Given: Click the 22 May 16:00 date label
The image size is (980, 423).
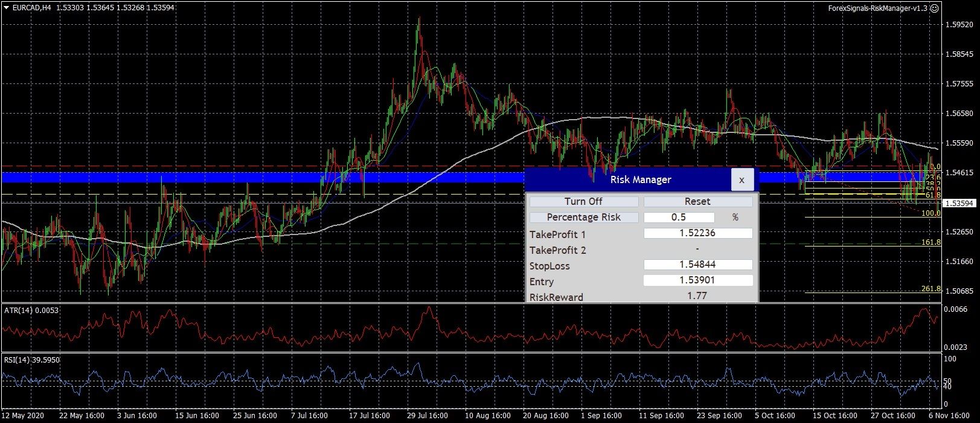Looking at the screenshot, I should point(82,416).
